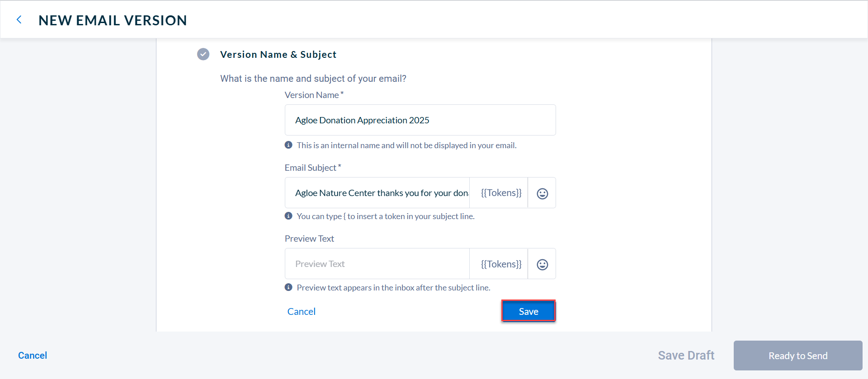Open emoji picker for Email Subject

pyautogui.click(x=542, y=193)
